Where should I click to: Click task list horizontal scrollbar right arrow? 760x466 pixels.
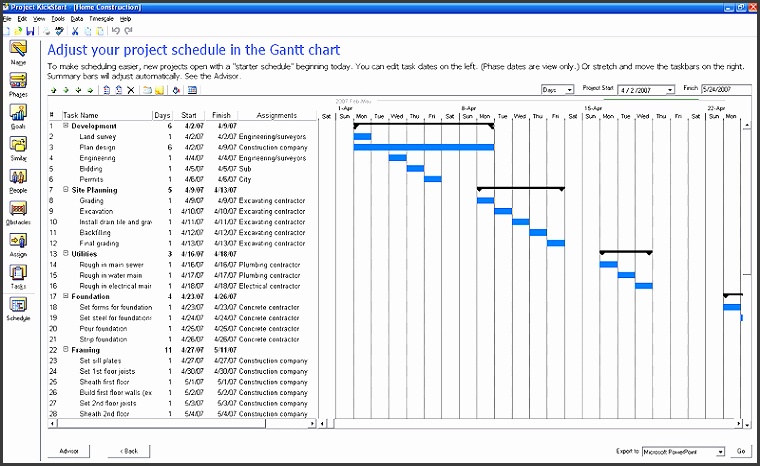click(x=312, y=423)
